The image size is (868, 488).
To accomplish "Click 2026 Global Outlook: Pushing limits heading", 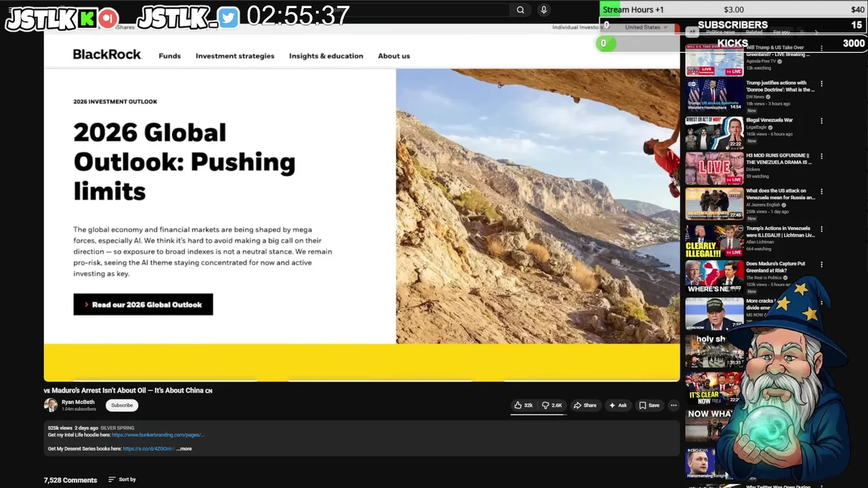I will pos(184,161).
